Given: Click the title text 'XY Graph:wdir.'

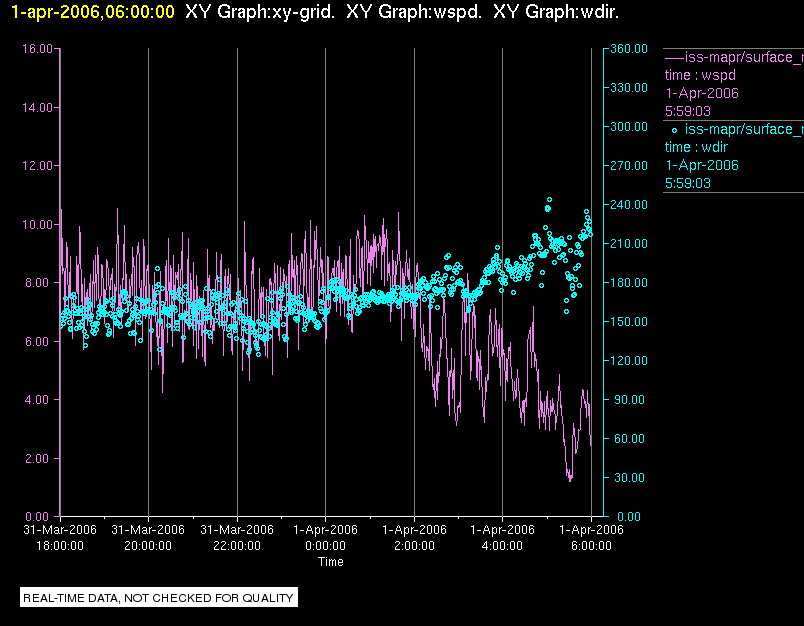Looking at the screenshot, I should (x=556, y=12).
